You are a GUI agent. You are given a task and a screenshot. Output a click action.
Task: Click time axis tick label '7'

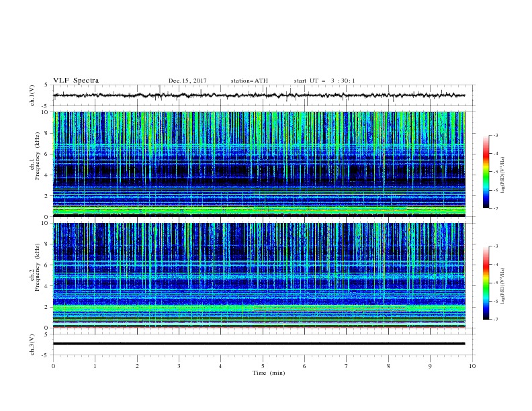[x=347, y=366]
